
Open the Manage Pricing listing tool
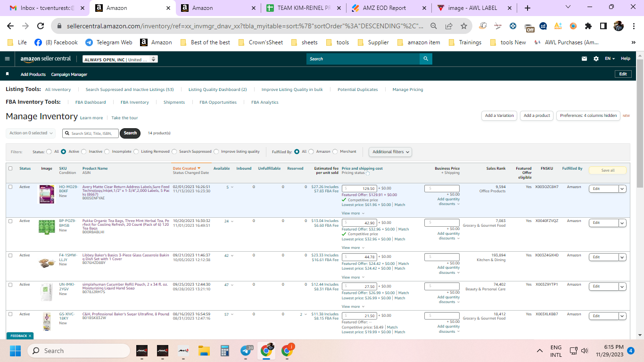408,90
